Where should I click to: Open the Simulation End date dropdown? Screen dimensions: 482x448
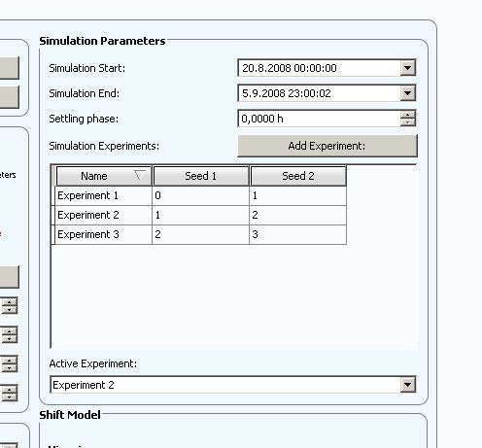(x=407, y=93)
